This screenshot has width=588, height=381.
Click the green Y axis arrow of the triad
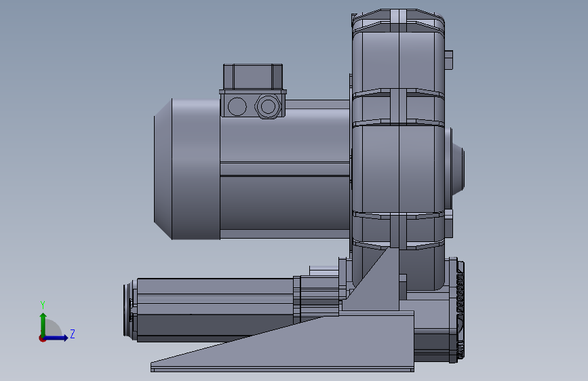43,324
